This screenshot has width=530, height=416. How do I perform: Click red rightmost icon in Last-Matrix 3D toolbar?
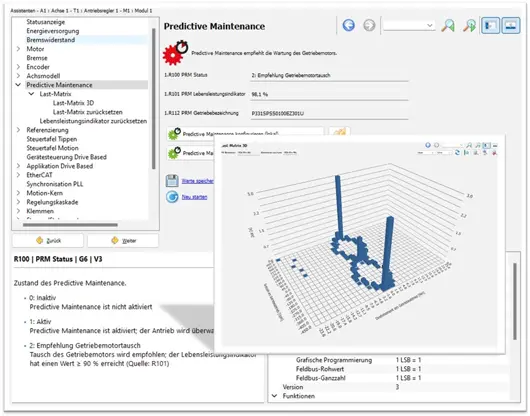(x=494, y=153)
